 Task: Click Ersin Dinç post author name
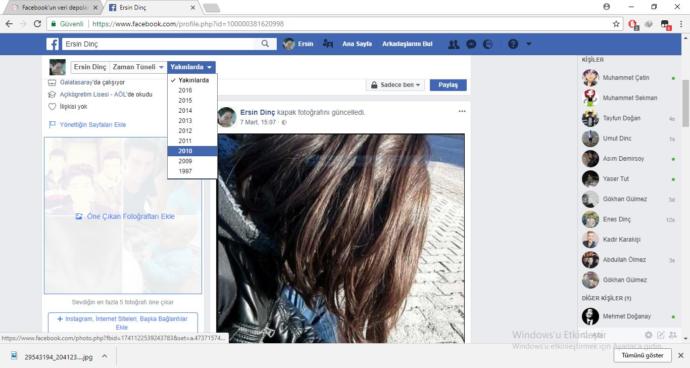click(257, 112)
